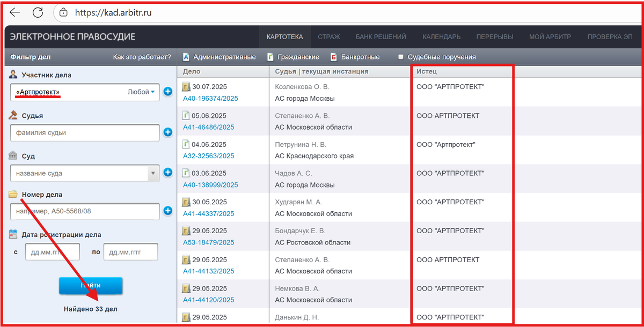Open the Календарь tab

tap(441, 37)
